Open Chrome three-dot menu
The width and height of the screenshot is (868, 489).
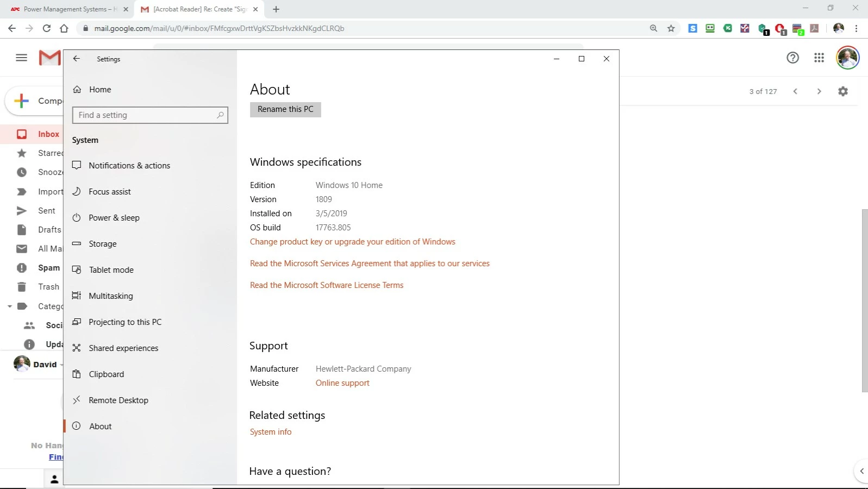click(x=856, y=28)
